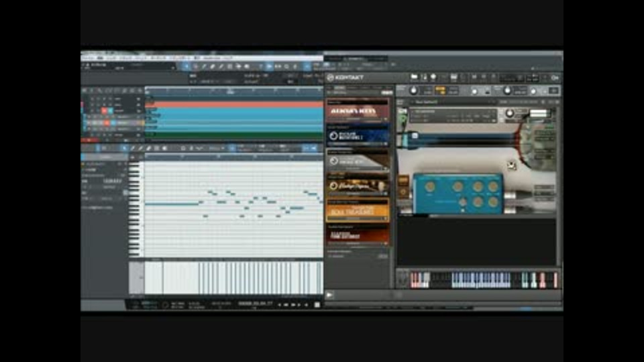The width and height of the screenshot is (644, 362).
Task: Click the stop button in Studio One transport
Action: (x=317, y=304)
